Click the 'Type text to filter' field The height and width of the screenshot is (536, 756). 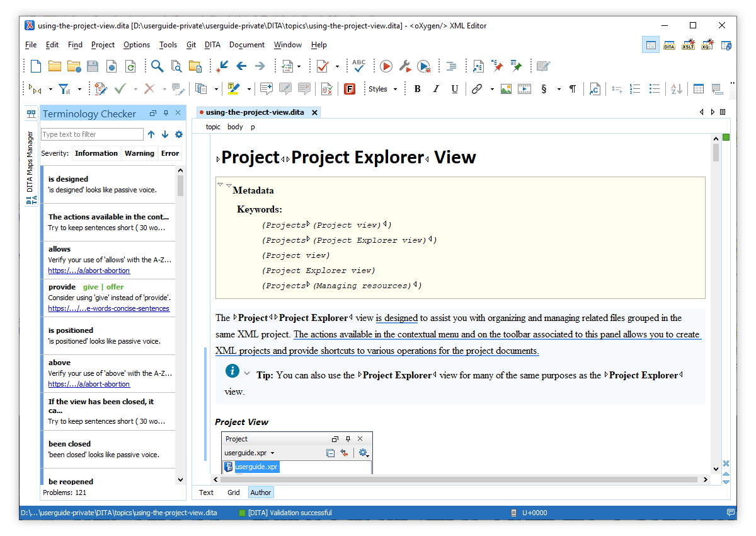pyautogui.click(x=92, y=134)
